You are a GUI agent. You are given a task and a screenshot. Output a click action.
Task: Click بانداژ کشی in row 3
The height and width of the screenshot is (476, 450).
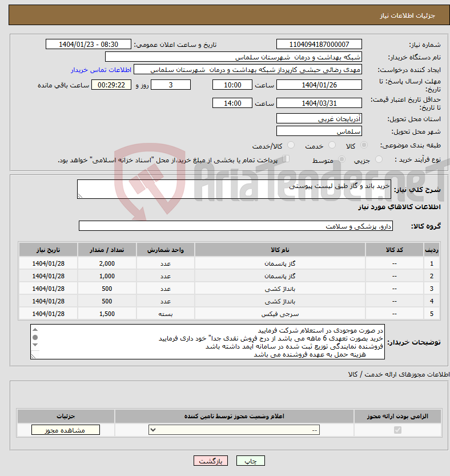pos(280,289)
